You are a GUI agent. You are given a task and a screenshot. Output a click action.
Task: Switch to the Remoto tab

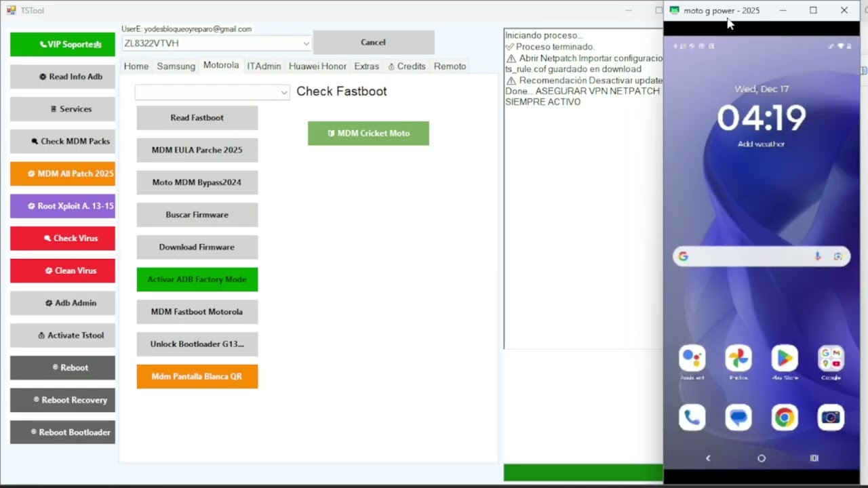450,66
